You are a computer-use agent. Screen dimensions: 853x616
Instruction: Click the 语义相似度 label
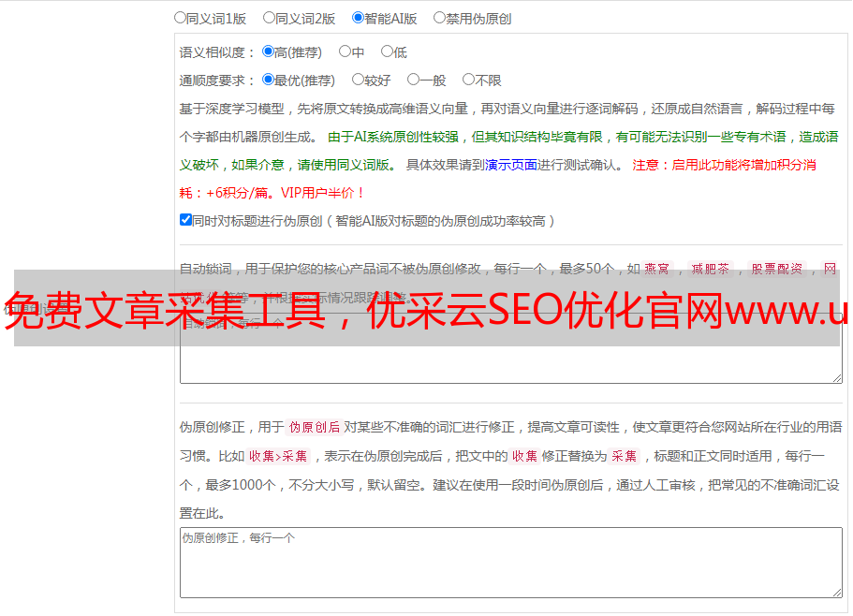[217, 52]
